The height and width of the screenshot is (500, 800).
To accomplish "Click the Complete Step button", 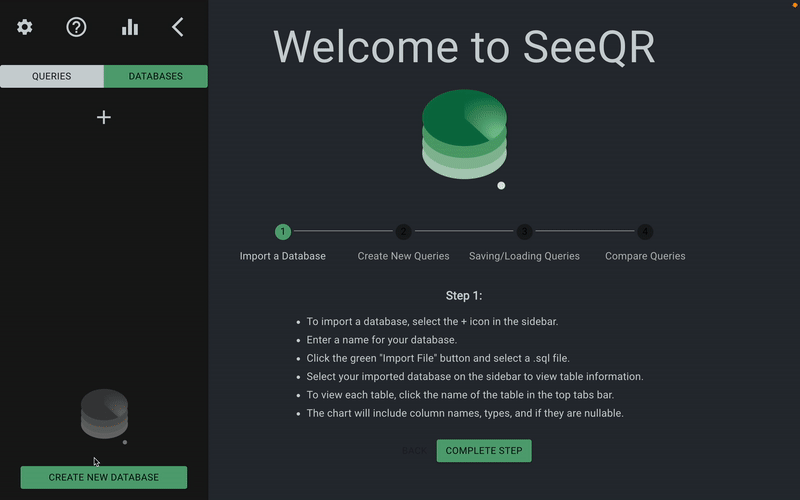I will click(x=484, y=451).
